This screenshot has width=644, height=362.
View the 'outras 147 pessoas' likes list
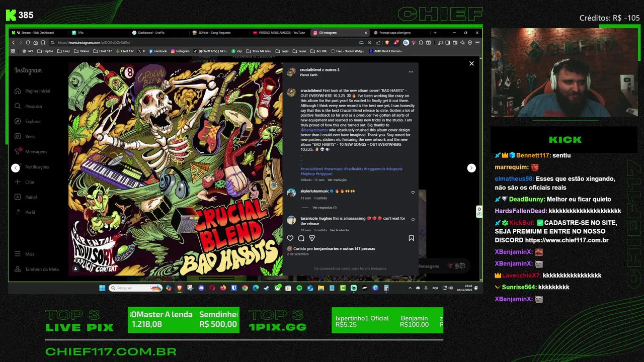tap(358, 248)
